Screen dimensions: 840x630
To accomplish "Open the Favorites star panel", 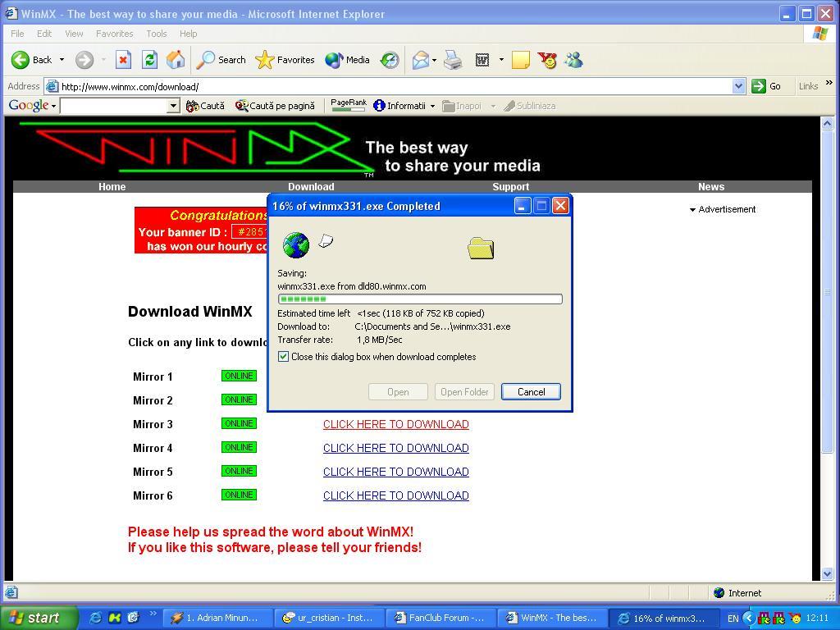I will [x=285, y=59].
